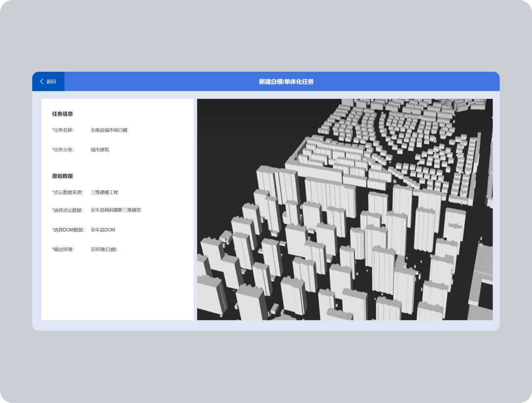Click the 点云数据来源 field label
This screenshot has height=403, width=532.
(x=67, y=192)
